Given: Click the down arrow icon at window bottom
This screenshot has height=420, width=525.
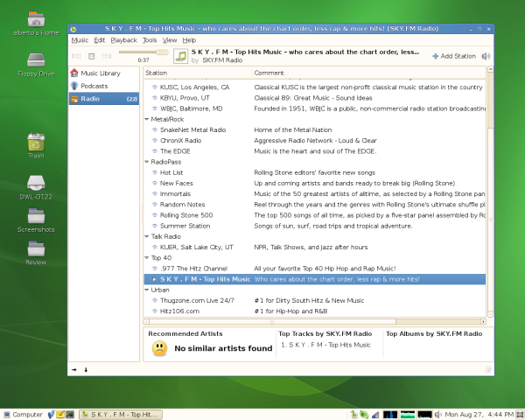Looking at the screenshot, I should 86,370.
